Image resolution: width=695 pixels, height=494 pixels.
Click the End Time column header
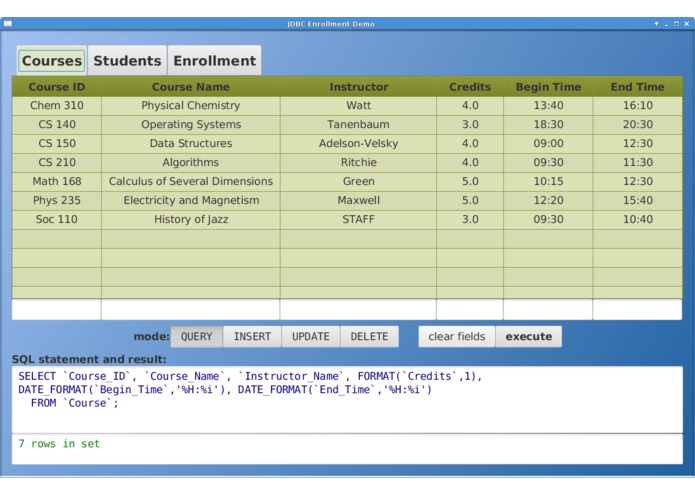[x=638, y=87]
